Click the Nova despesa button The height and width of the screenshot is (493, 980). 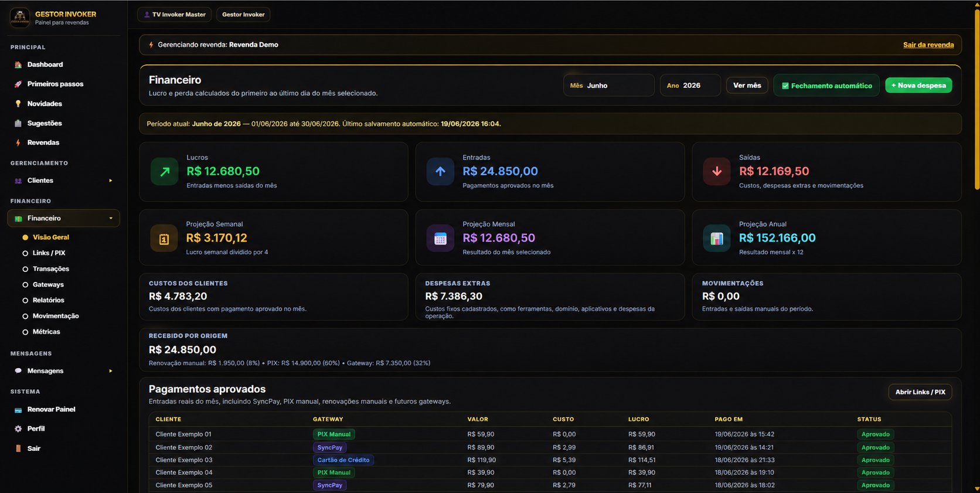click(918, 86)
